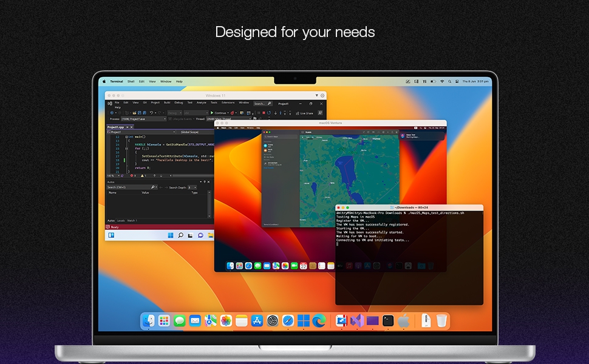Click Visual Studio title bar Search box
Viewport: 589px width, 364px height.
click(262, 104)
